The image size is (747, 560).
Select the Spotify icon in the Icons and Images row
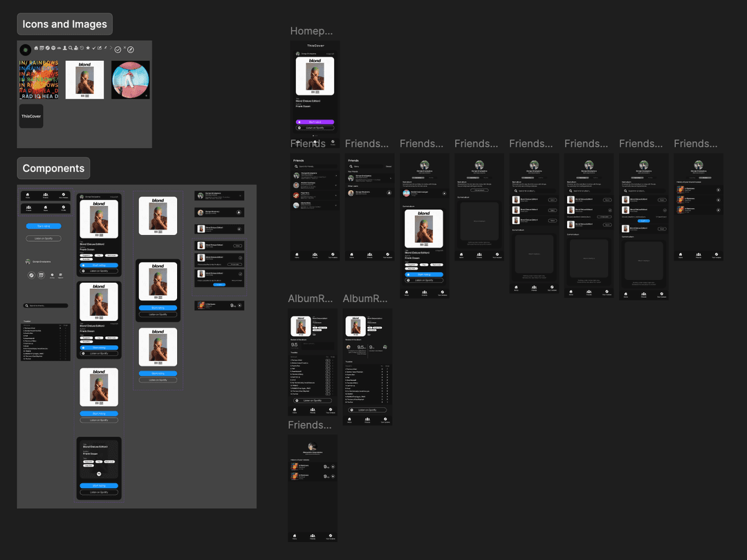pos(53,48)
